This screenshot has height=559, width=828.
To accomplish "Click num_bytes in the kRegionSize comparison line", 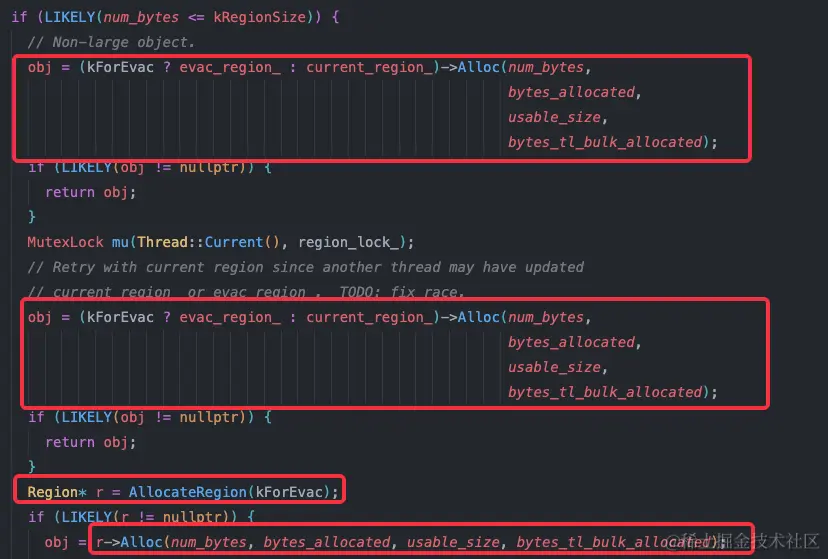I will pyautogui.click(x=141, y=17).
